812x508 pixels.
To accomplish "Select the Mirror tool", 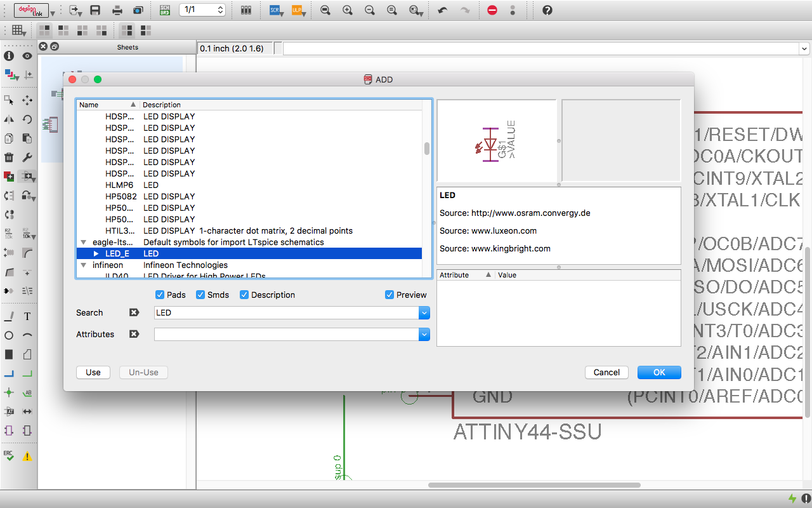I will coord(9,119).
